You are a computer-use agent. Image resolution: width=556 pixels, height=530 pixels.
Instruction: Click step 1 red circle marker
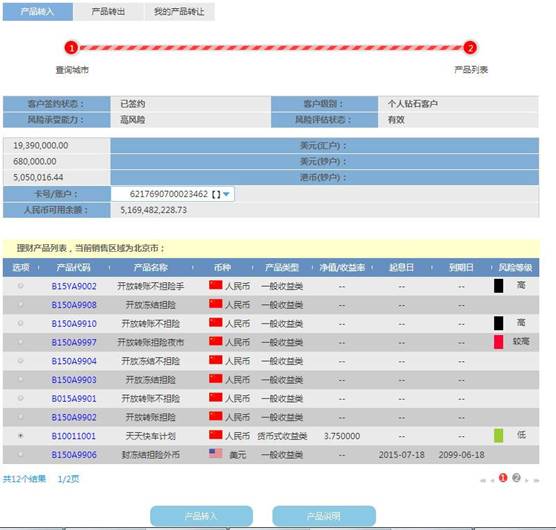pos(71,48)
